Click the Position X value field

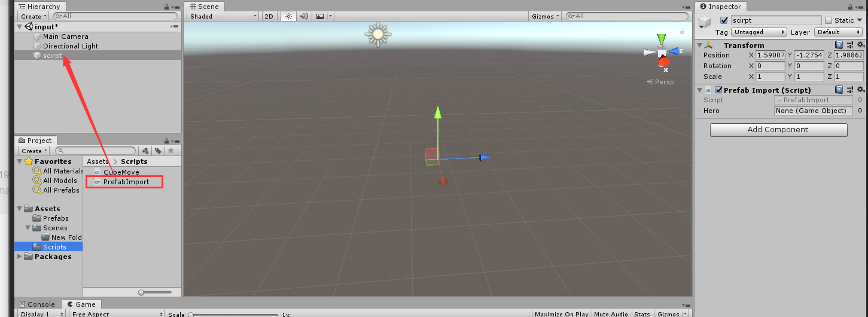[x=770, y=55]
